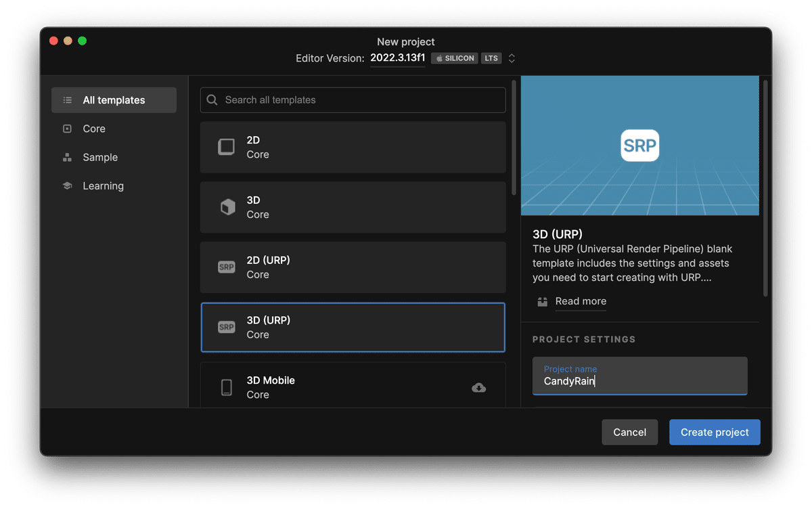Click the 2022.3.13f1 editor version field

pos(398,58)
